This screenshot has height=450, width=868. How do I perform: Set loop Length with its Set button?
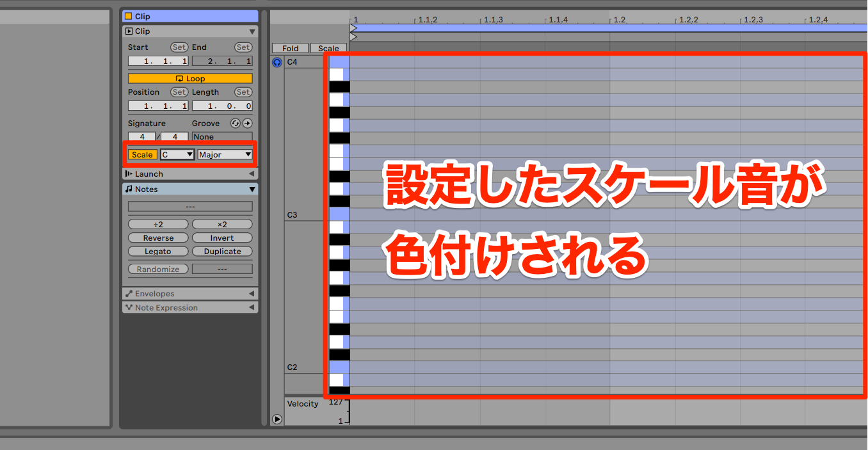point(243,92)
